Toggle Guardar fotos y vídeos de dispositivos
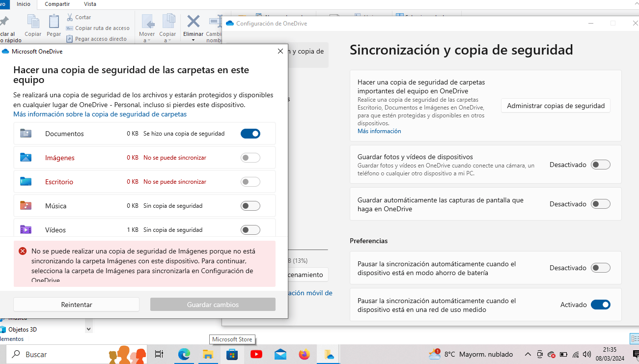639x364 pixels. coord(601,165)
